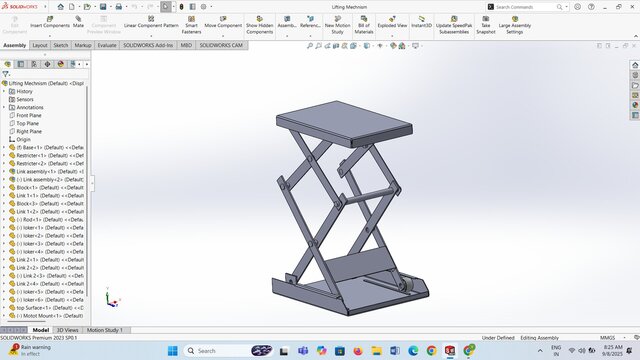640x360 pixels.
Task: Activate the Select cursor tool
Action: pyautogui.click(x=165, y=7)
